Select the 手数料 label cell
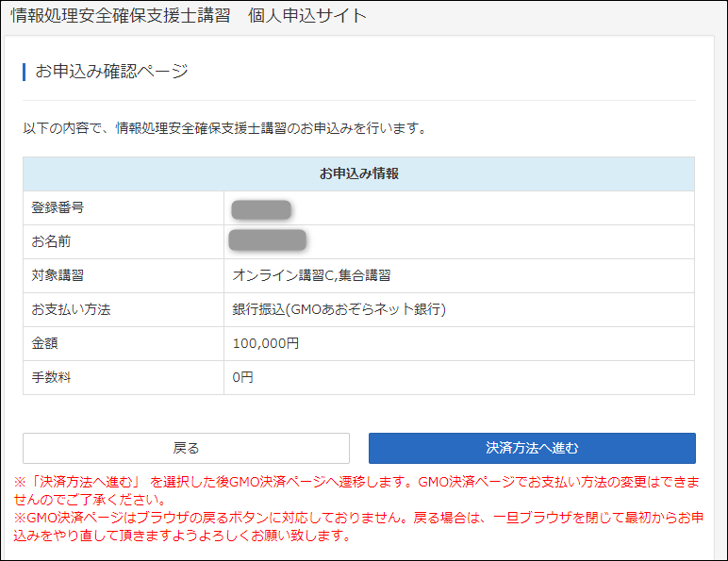The image size is (728, 561). [x=124, y=377]
